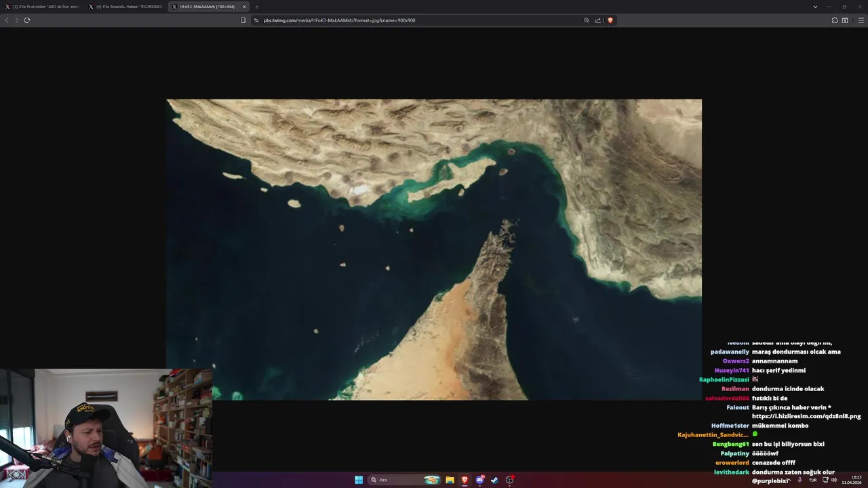Click the "@purplebixi" mention in chat
The image size is (868, 488).
[770, 481]
